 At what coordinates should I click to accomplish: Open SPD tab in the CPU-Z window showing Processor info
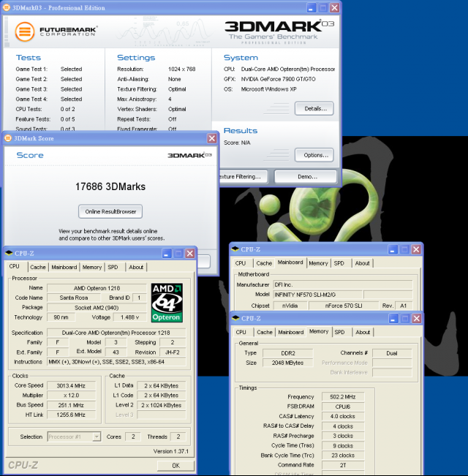click(x=113, y=267)
